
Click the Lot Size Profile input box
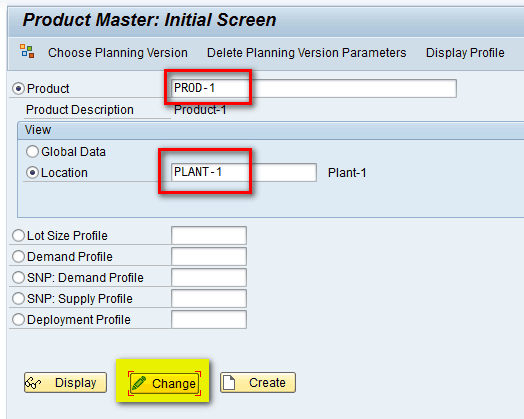209,236
